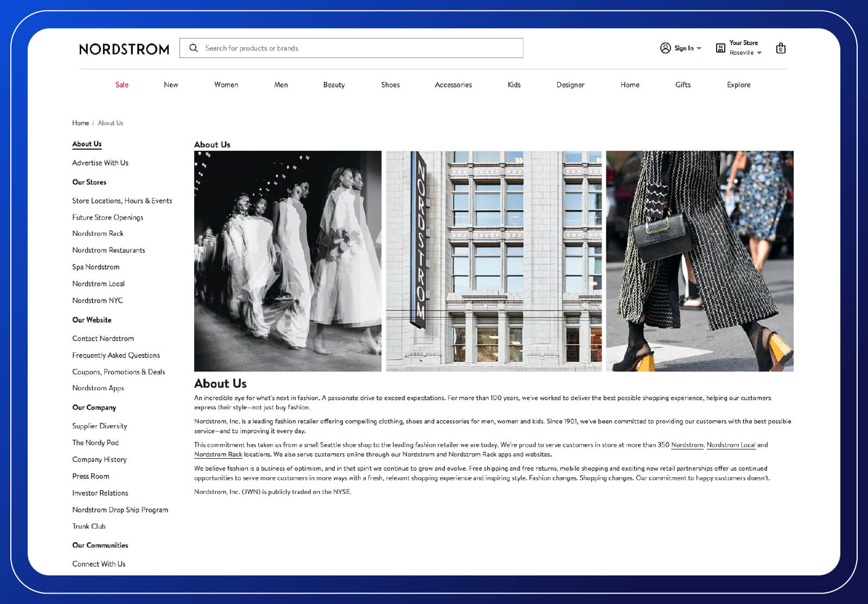The image size is (868, 604).
Task: Click the NORDSTROM logo
Action: [x=124, y=49]
